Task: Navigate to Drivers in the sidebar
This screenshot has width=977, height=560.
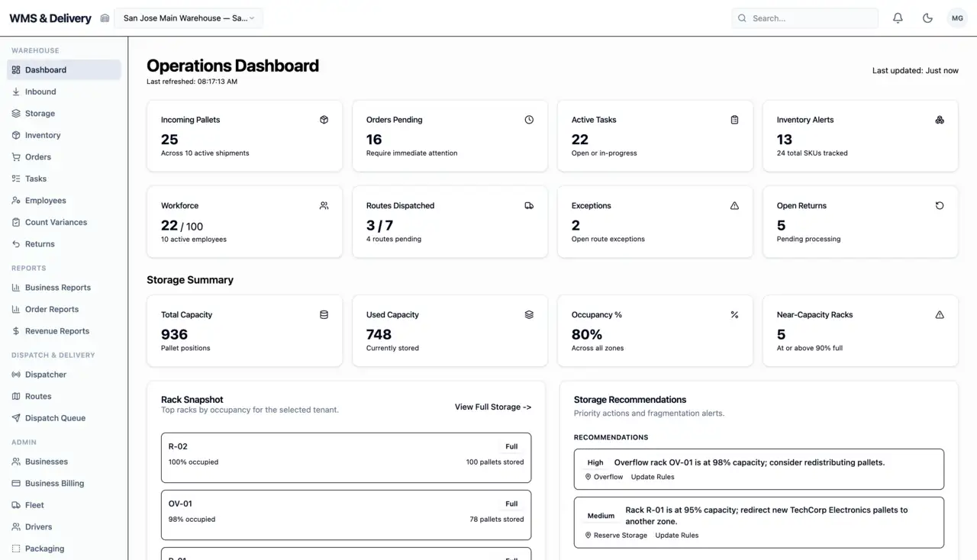Action: (64, 526)
